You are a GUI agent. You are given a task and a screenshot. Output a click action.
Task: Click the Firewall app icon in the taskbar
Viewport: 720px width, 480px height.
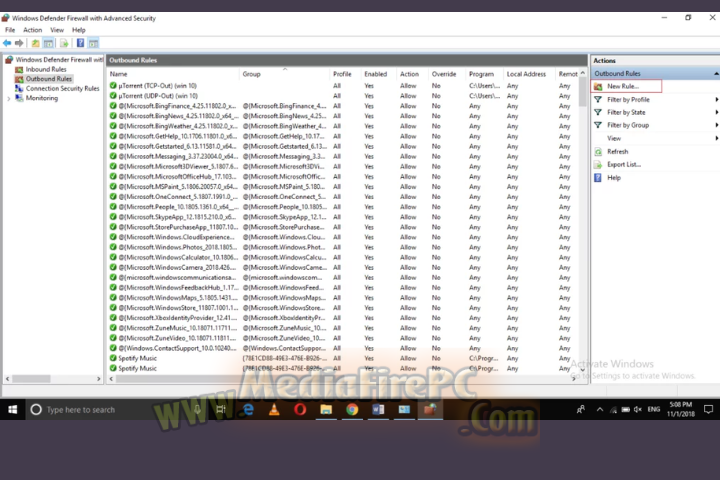430,409
